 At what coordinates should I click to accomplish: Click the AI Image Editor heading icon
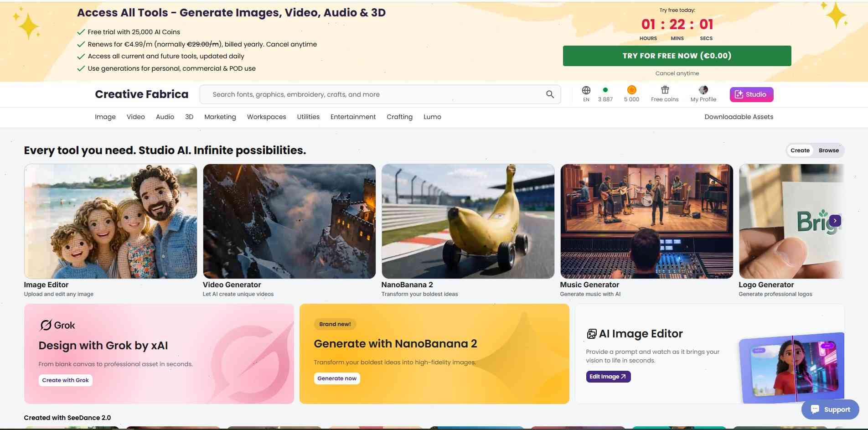(591, 334)
